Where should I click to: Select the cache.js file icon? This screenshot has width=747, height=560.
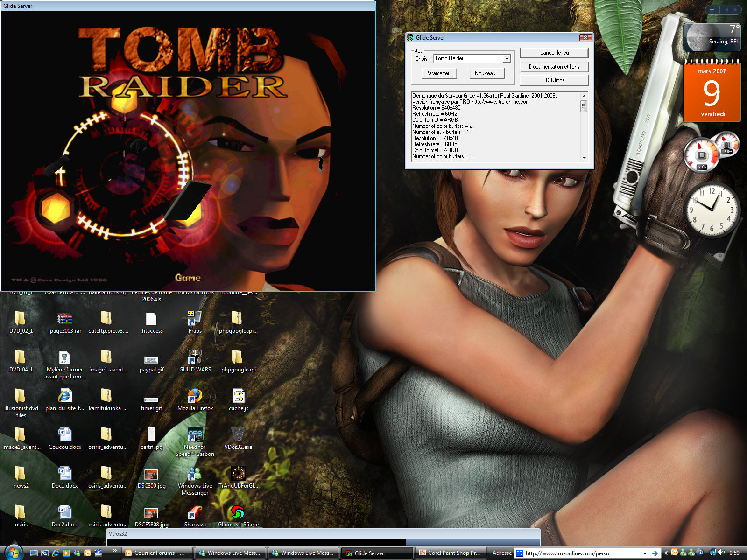[x=238, y=399]
